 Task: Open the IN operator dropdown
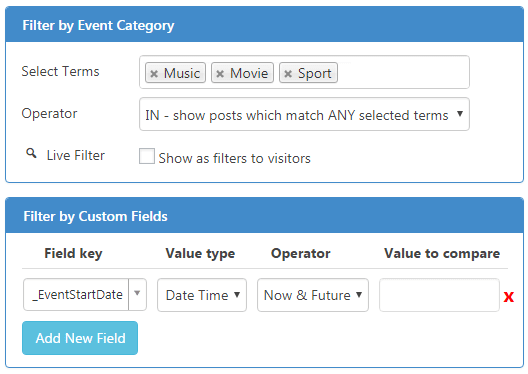[x=304, y=114]
